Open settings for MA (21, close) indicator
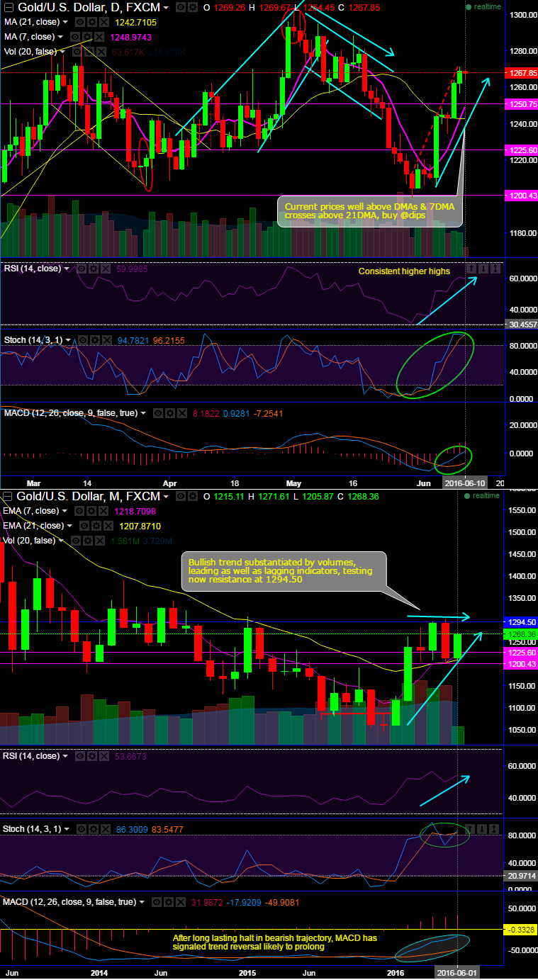 point(92,22)
